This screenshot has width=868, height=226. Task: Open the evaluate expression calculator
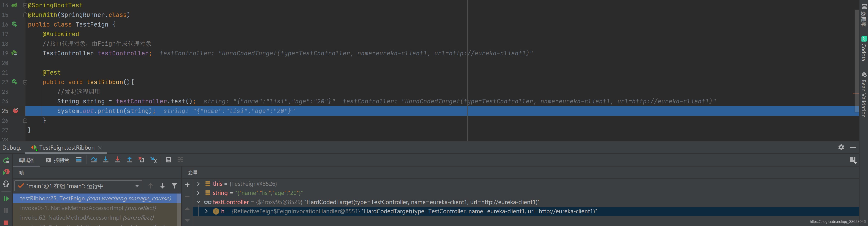tap(168, 160)
